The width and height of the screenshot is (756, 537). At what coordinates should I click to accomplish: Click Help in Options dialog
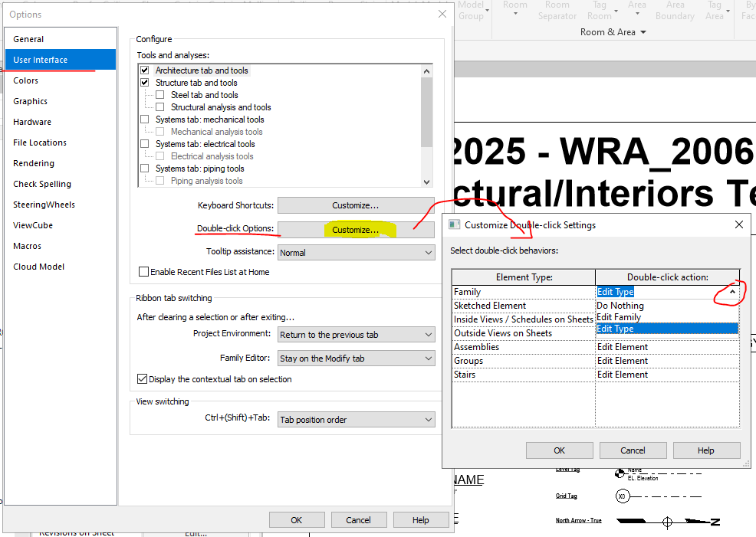(x=420, y=519)
